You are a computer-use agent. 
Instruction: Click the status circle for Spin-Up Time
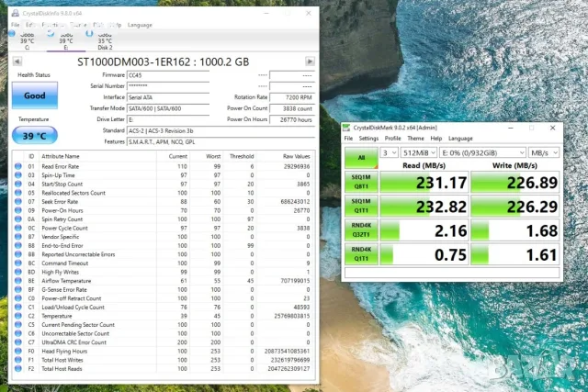point(18,175)
